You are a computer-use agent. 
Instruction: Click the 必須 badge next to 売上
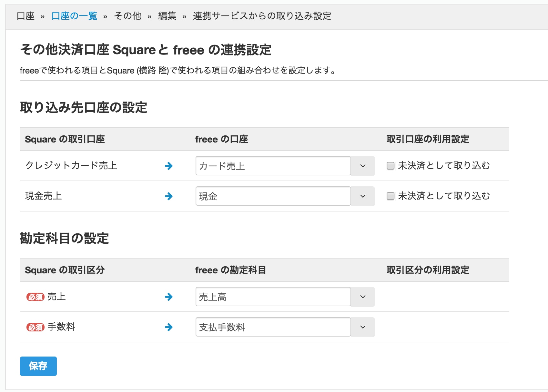(35, 297)
